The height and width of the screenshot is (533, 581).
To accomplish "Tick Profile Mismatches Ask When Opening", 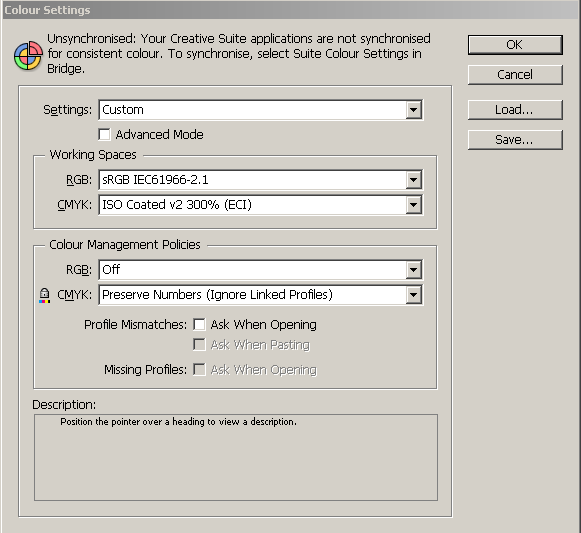I will point(199,325).
